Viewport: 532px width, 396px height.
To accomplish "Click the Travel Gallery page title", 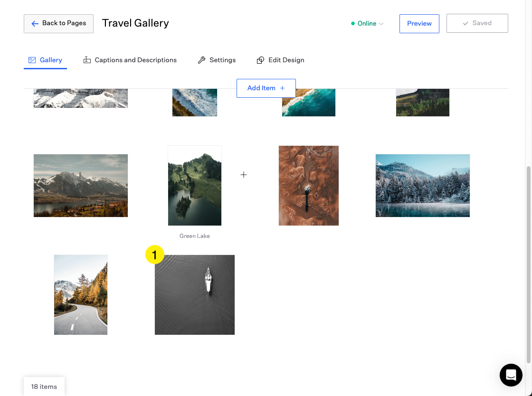I will (135, 23).
